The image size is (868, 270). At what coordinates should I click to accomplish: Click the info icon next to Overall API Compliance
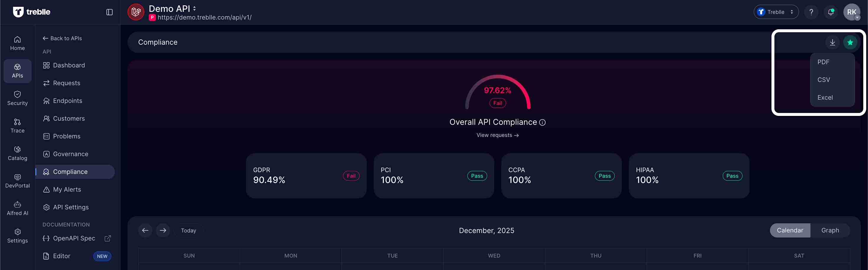click(x=542, y=122)
